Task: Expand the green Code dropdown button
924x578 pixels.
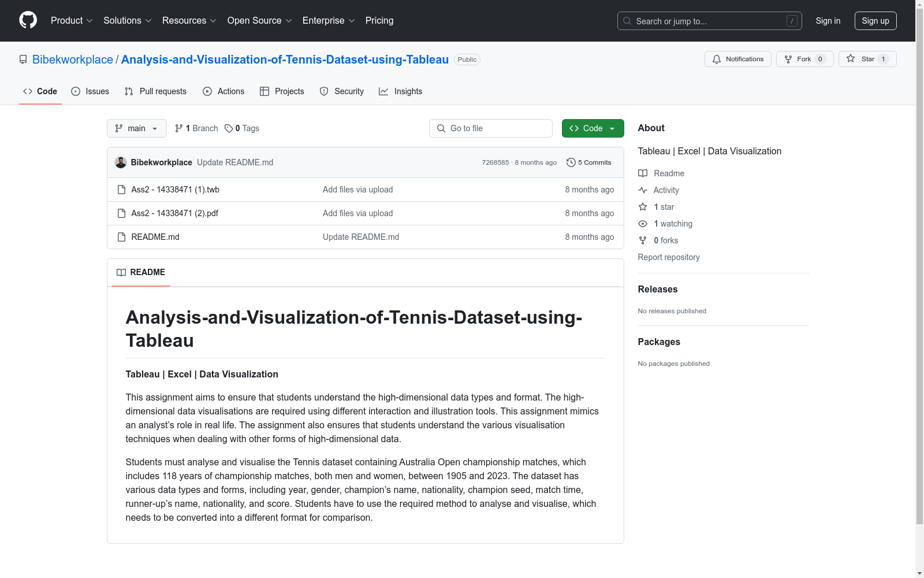Action: pyautogui.click(x=593, y=128)
